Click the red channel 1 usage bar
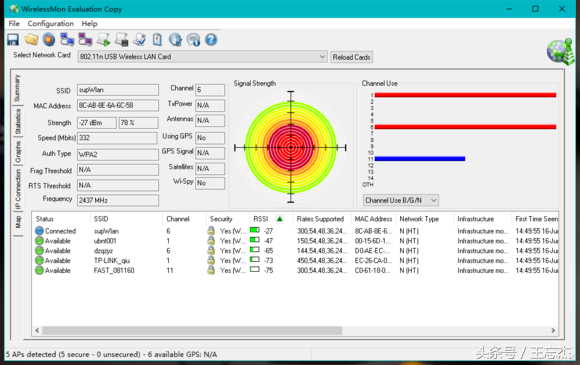The height and width of the screenshot is (365, 580). coord(465,95)
